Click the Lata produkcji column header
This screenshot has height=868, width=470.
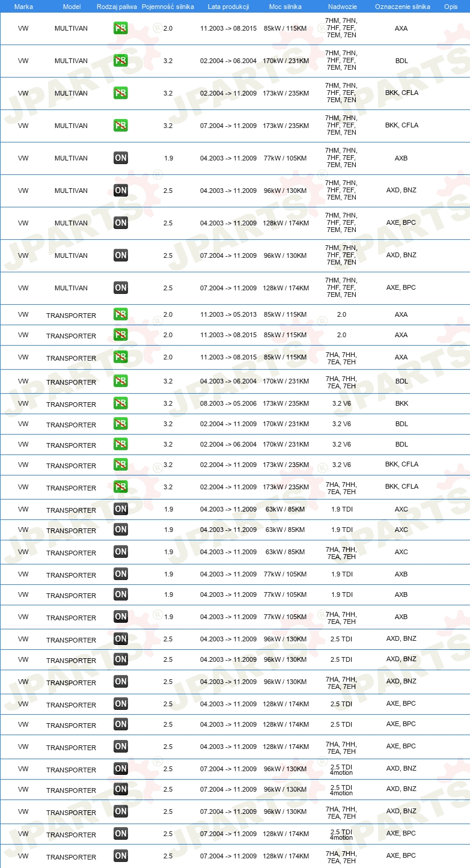(228, 7)
